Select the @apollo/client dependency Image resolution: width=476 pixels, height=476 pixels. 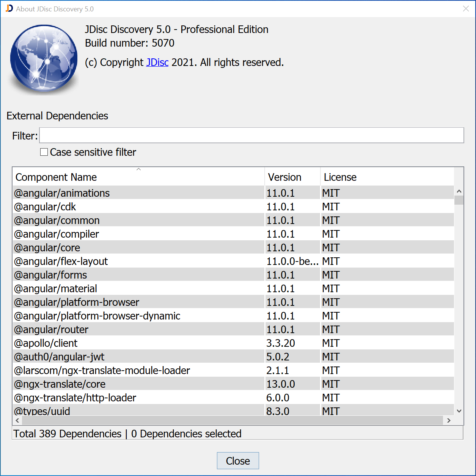pos(114,343)
